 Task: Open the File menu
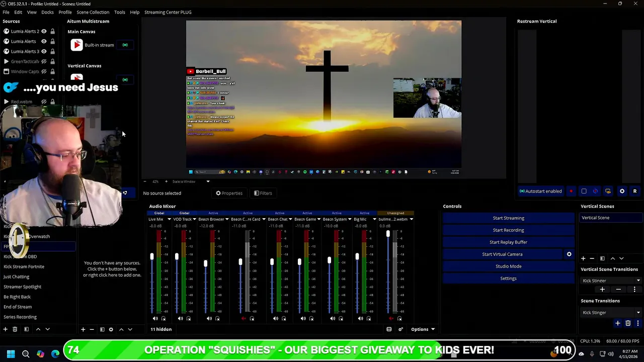[x=6, y=12]
